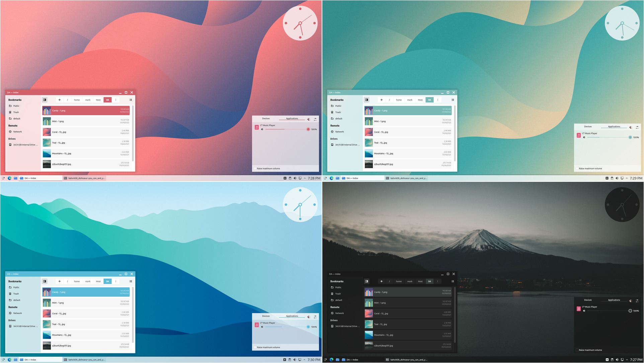Open Trash bookmark in teal Index sidebar

click(x=338, y=112)
